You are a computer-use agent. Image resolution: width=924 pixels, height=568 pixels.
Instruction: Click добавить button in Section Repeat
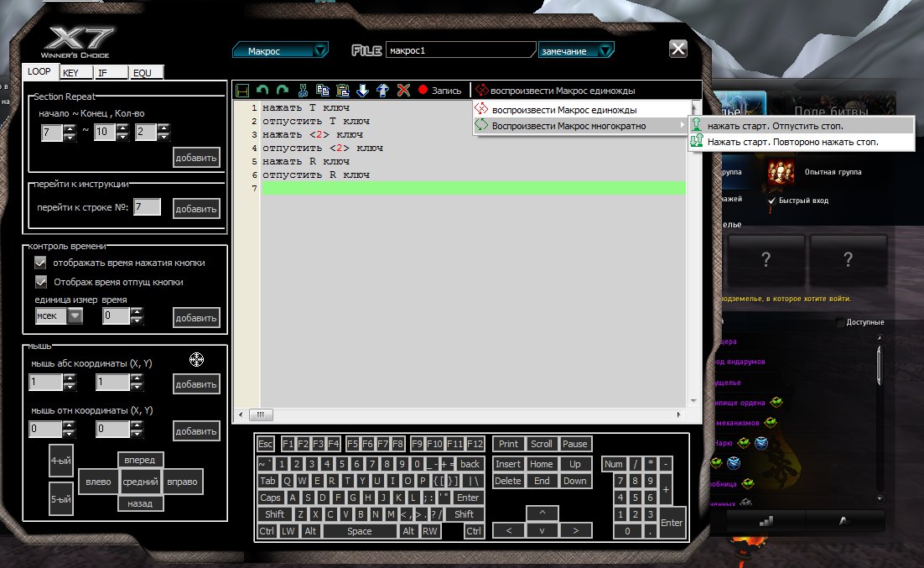click(196, 157)
